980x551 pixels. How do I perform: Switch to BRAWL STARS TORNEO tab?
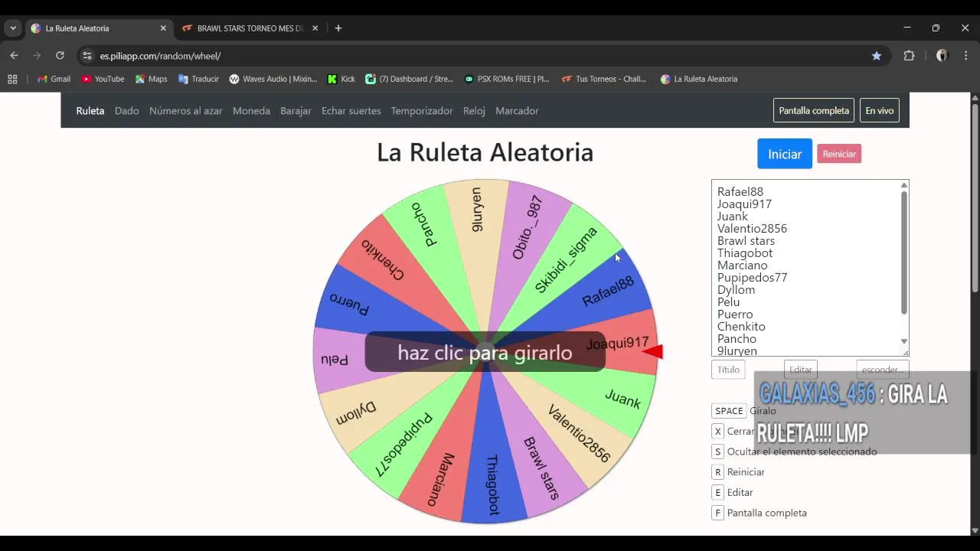[x=250, y=28]
